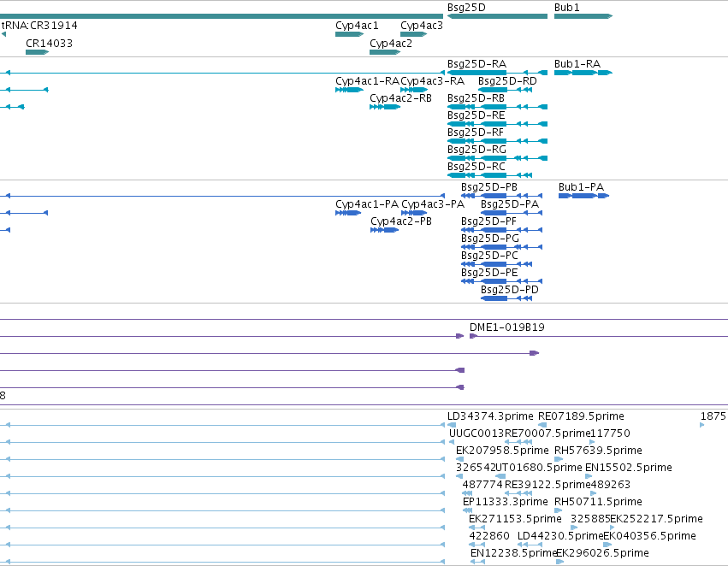
Task: Click transcript Cyp4ac2-RB
Action: [385, 107]
